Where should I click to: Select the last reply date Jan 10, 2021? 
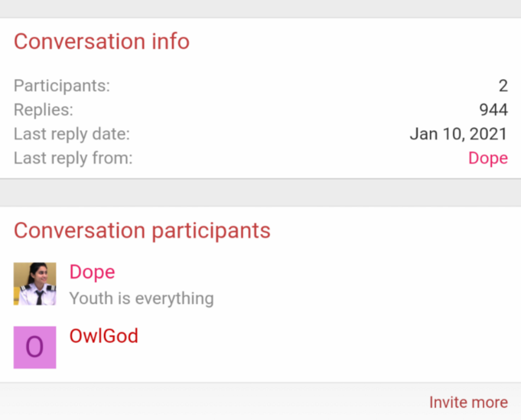pos(458,134)
